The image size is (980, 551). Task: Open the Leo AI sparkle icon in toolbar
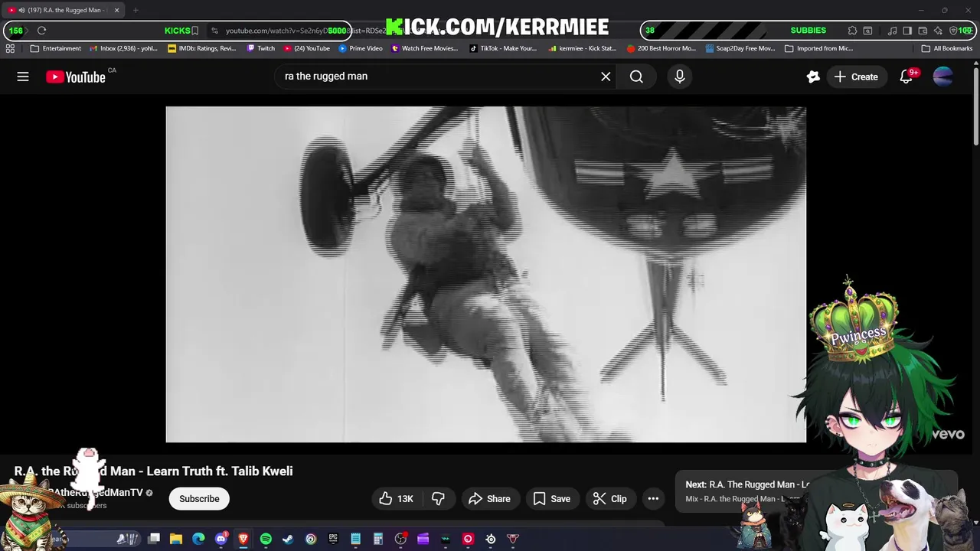pos(938,31)
